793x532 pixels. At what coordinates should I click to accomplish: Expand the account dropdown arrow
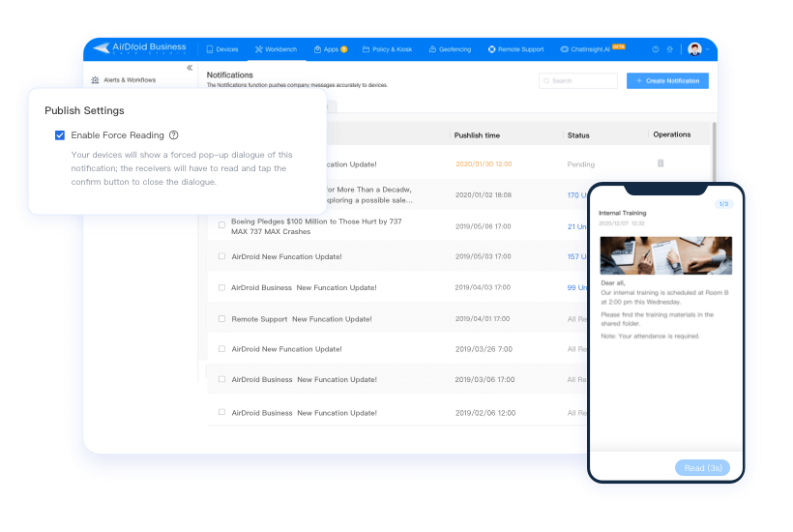[708, 49]
